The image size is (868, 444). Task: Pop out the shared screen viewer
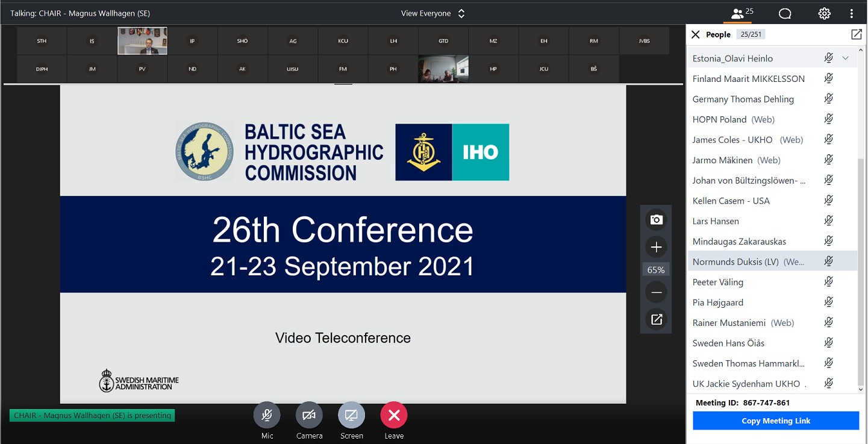point(657,319)
